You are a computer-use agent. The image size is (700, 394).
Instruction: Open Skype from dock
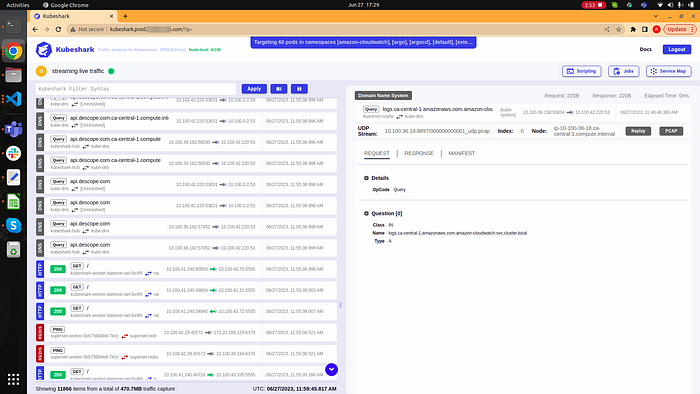[13, 225]
